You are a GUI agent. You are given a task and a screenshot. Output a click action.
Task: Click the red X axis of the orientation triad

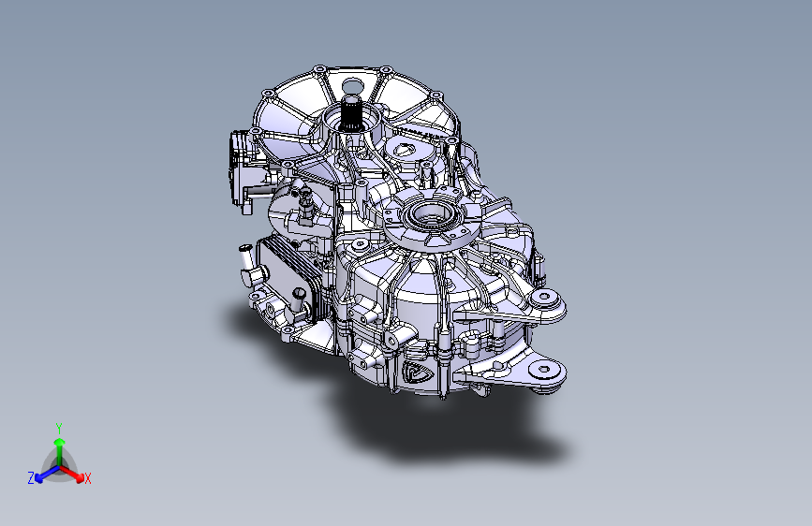(74, 474)
